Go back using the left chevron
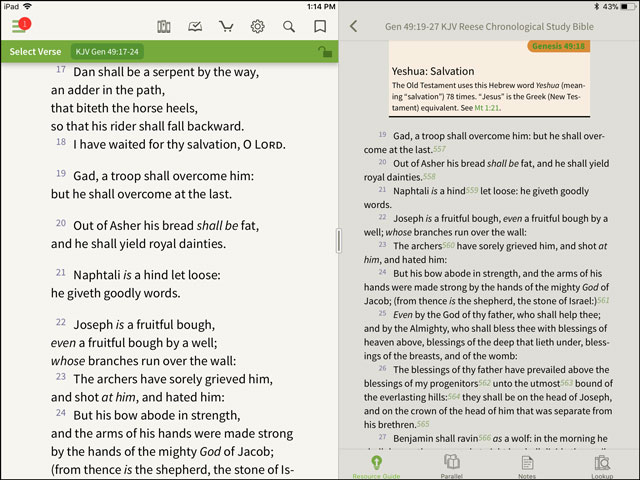 (x=353, y=27)
